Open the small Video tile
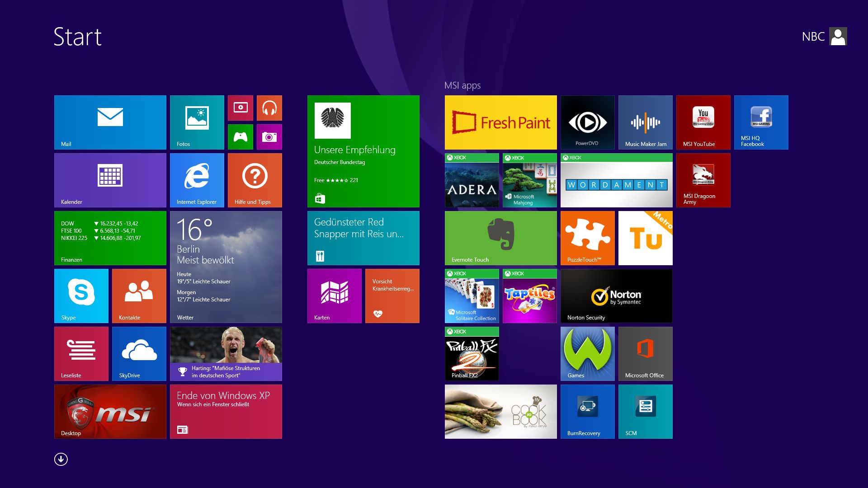Image resolution: width=868 pixels, height=488 pixels. pyautogui.click(x=240, y=108)
